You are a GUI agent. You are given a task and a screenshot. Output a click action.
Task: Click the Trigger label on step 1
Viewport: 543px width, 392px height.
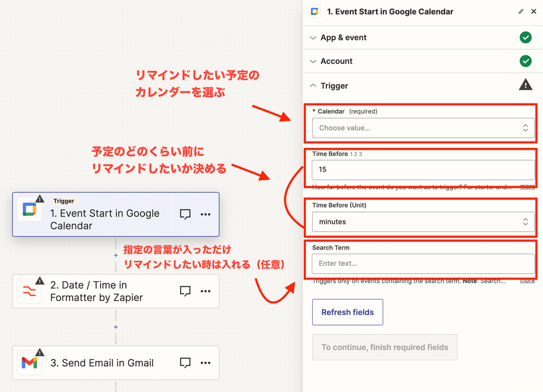point(63,201)
